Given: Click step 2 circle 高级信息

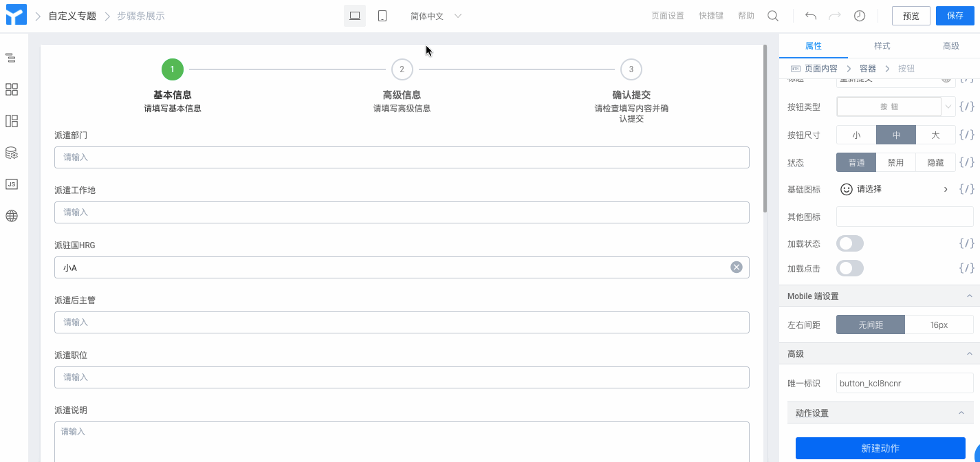Looking at the screenshot, I should click(402, 69).
